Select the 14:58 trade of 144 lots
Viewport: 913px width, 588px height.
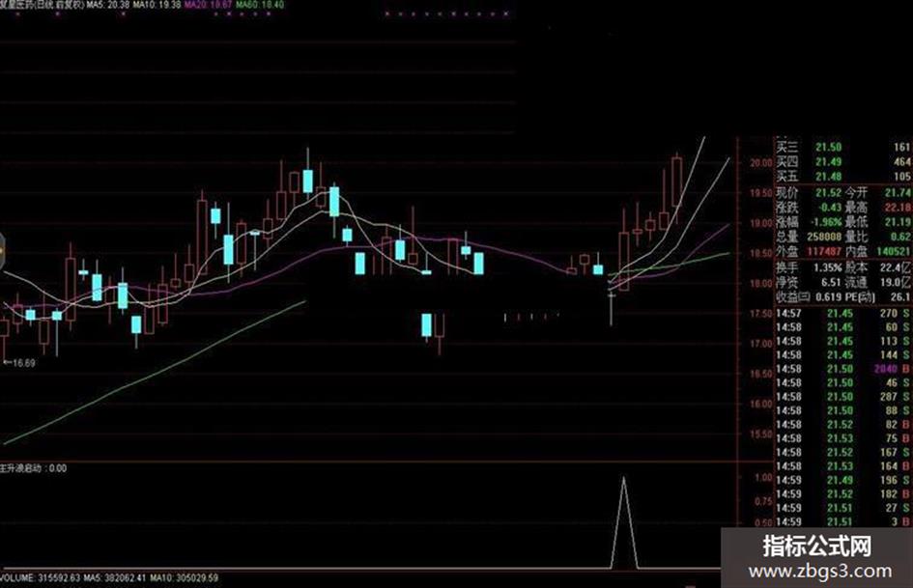[843, 355]
